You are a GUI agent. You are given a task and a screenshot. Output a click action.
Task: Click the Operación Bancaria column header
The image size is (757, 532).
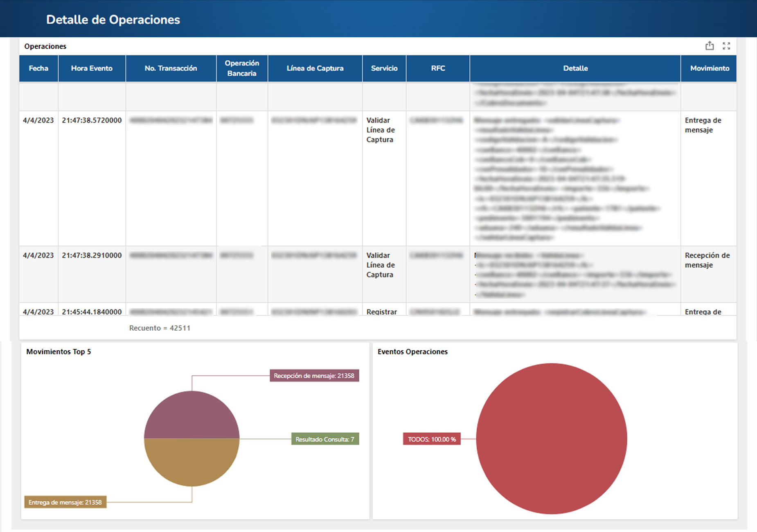click(x=242, y=68)
